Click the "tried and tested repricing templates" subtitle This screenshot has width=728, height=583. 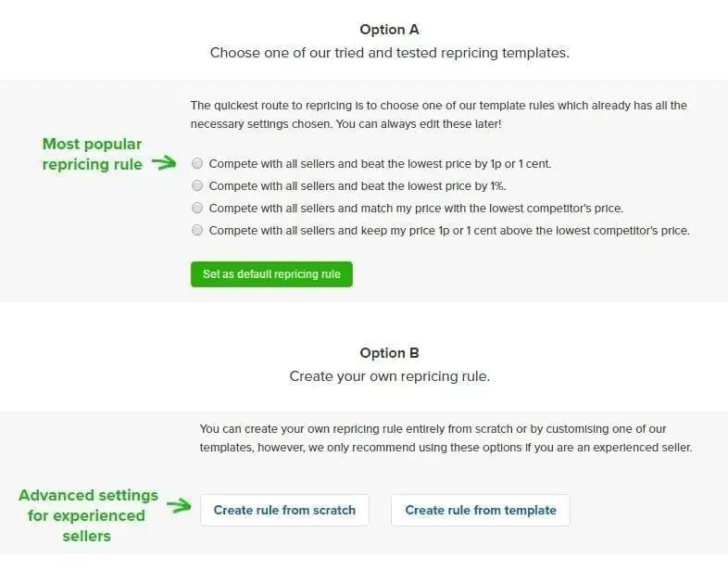click(389, 53)
